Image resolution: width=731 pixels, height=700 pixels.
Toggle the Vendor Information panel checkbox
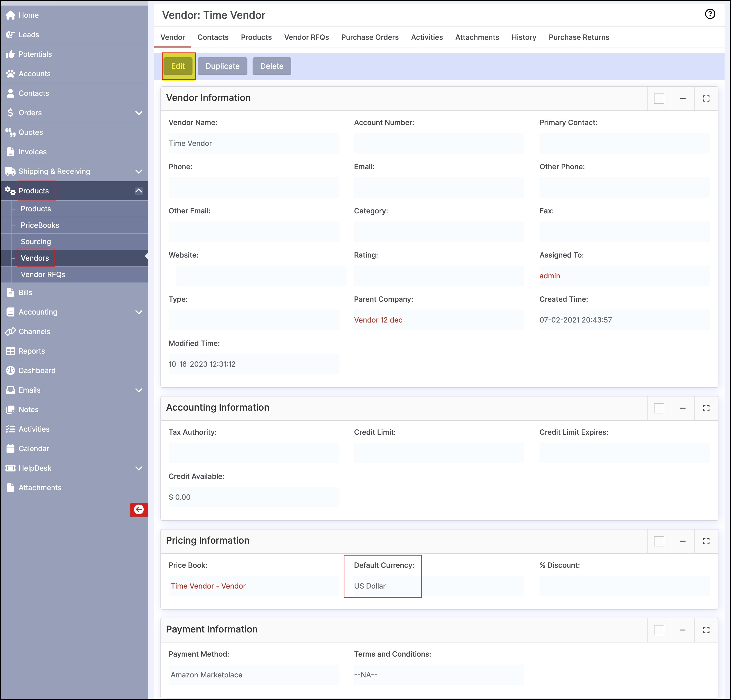[659, 99]
